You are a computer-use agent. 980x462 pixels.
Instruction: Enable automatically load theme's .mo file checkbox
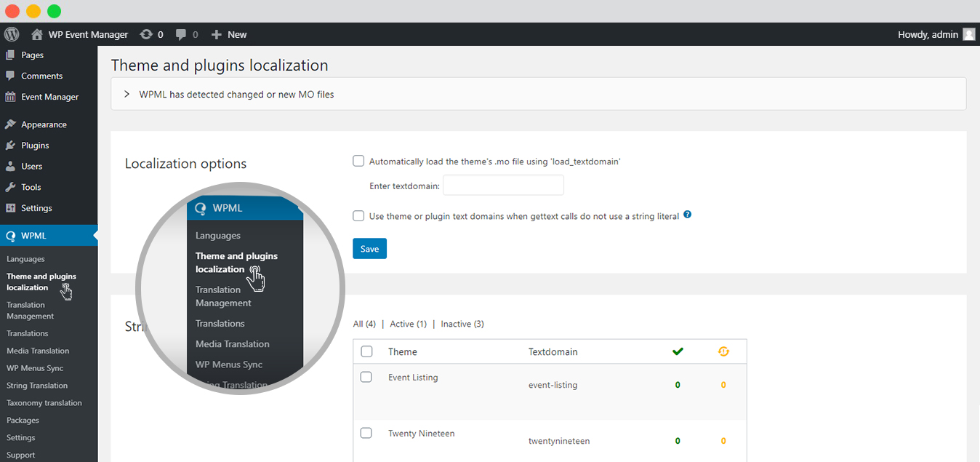pos(358,161)
